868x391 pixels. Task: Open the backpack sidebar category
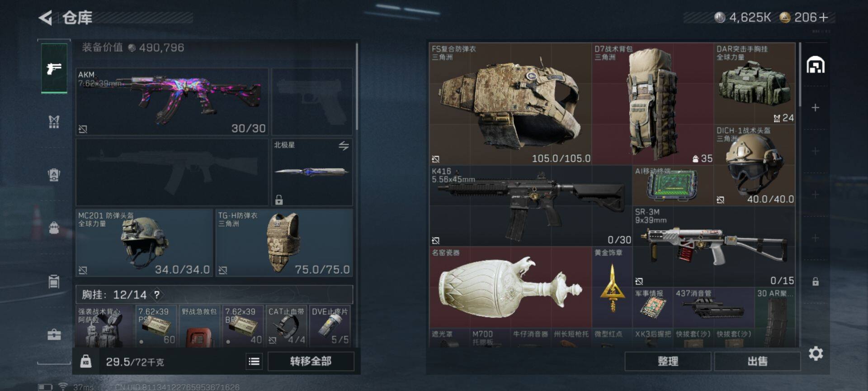(x=54, y=227)
